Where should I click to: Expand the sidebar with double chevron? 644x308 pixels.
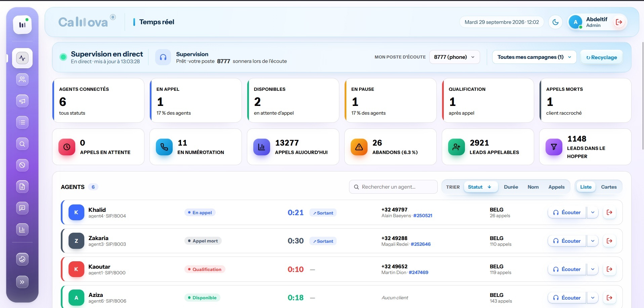[22, 282]
